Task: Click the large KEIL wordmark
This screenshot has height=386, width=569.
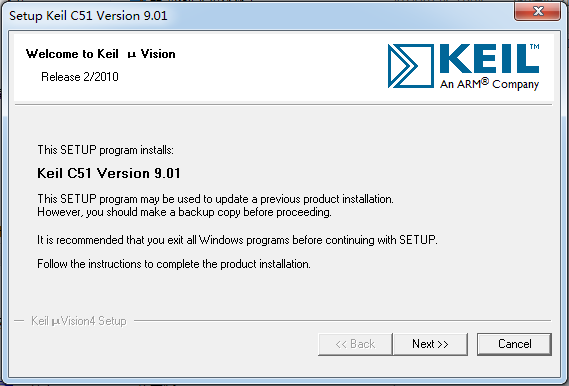Action: coord(489,59)
